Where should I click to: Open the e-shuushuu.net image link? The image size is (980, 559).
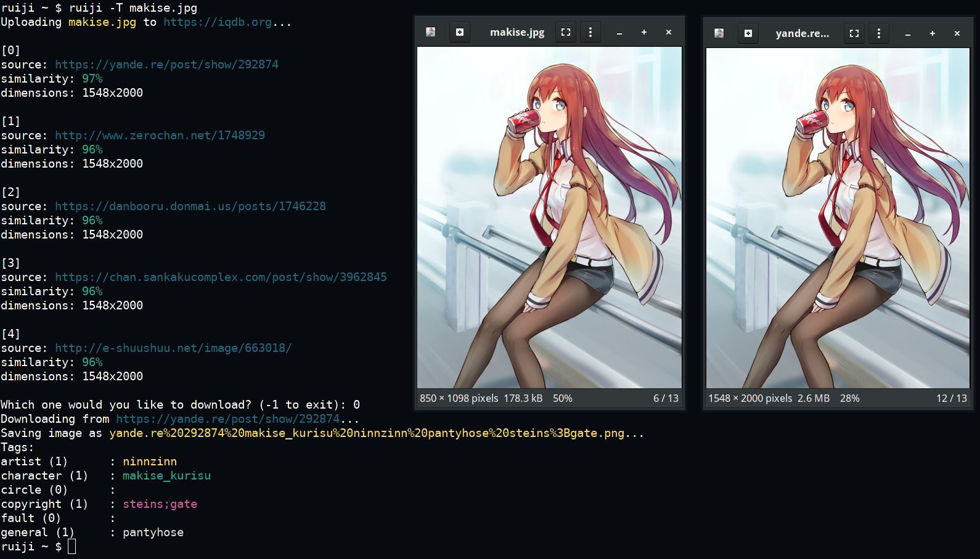(x=173, y=348)
